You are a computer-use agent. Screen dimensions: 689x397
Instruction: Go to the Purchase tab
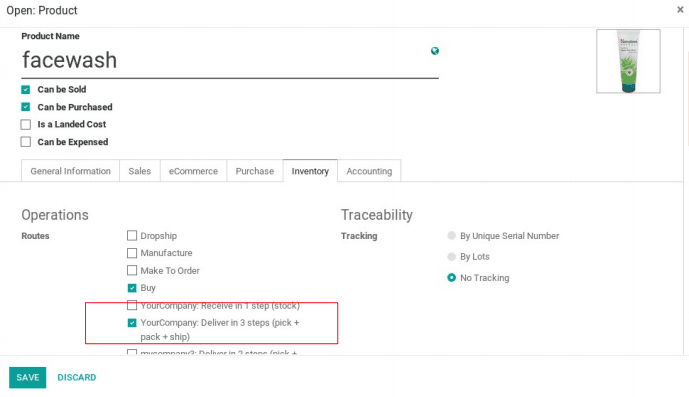[x=255, y=171]
